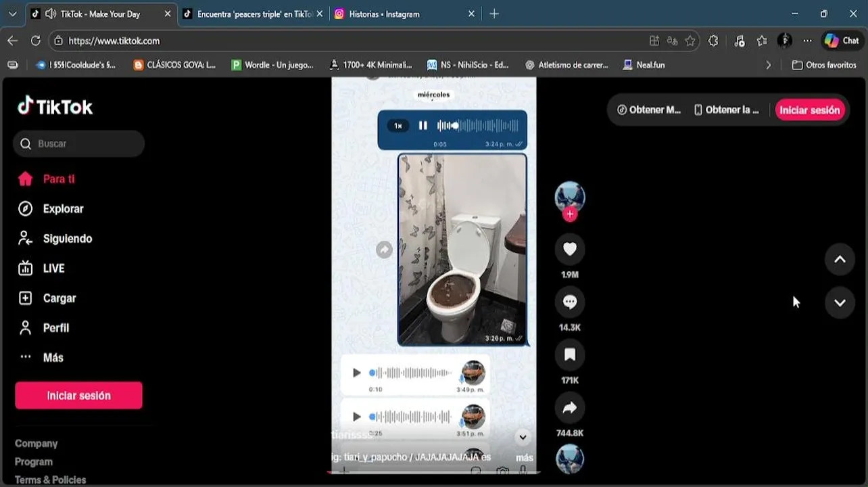Open creator profile avatar
This screenshot has height=487, width=868.
point(570,196)
